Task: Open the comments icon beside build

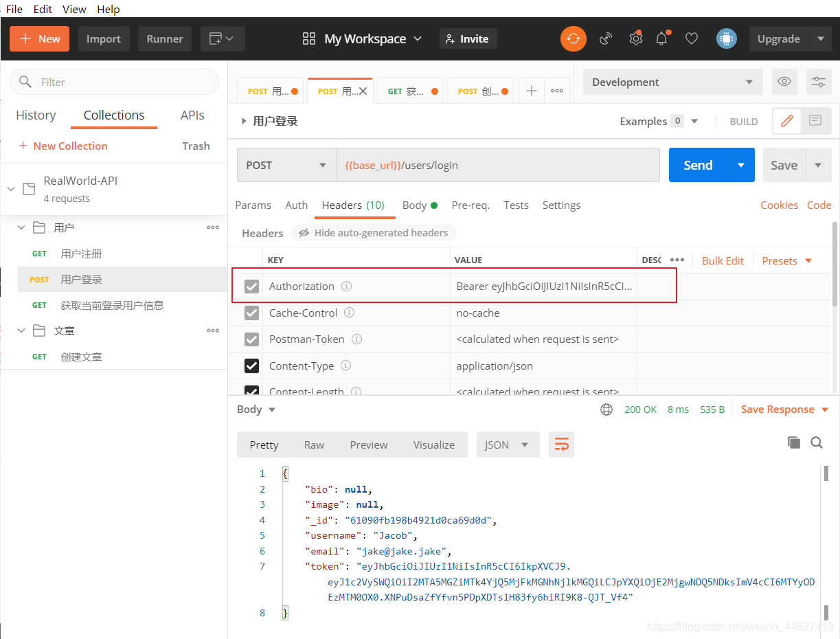Action: (x=815, y=121)
